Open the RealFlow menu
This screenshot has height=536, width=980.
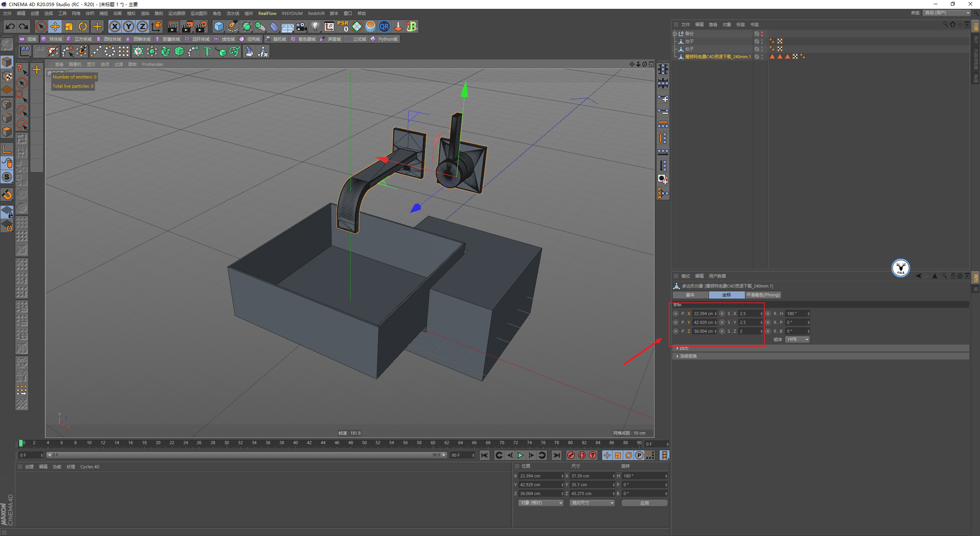[267, 13]
